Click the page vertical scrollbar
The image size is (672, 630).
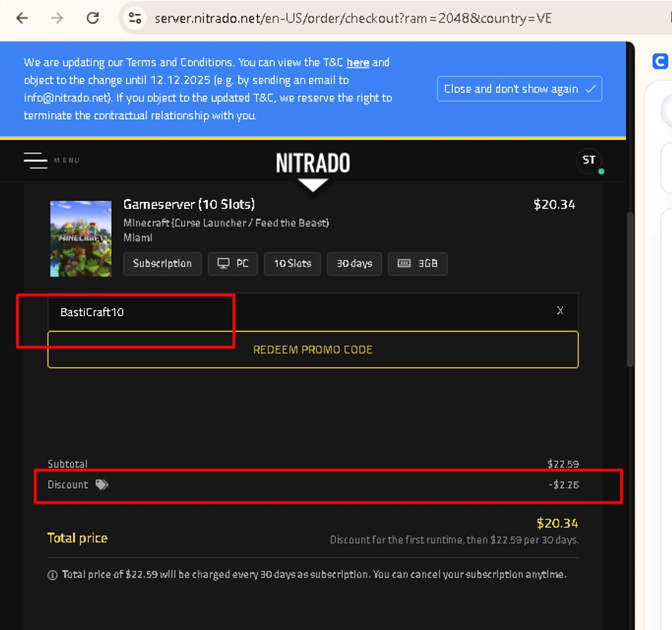(x=630, y=289)
